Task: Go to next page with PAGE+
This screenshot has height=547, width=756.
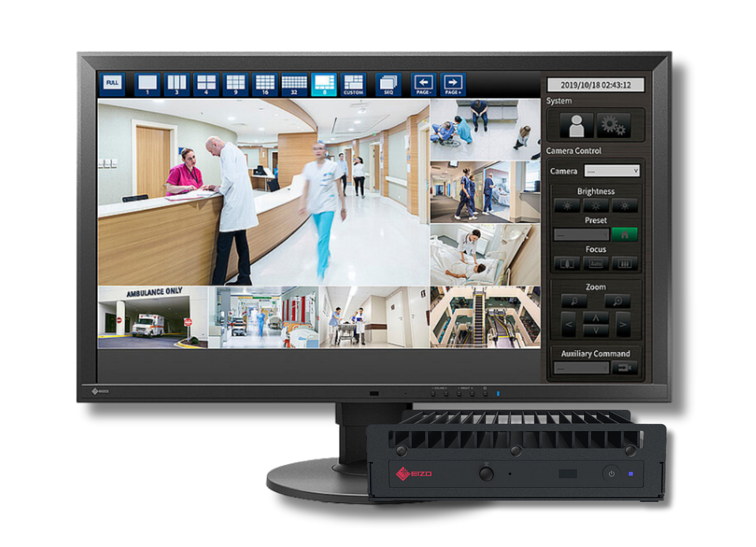Action: pyautogui.click(x=453, y=84)
